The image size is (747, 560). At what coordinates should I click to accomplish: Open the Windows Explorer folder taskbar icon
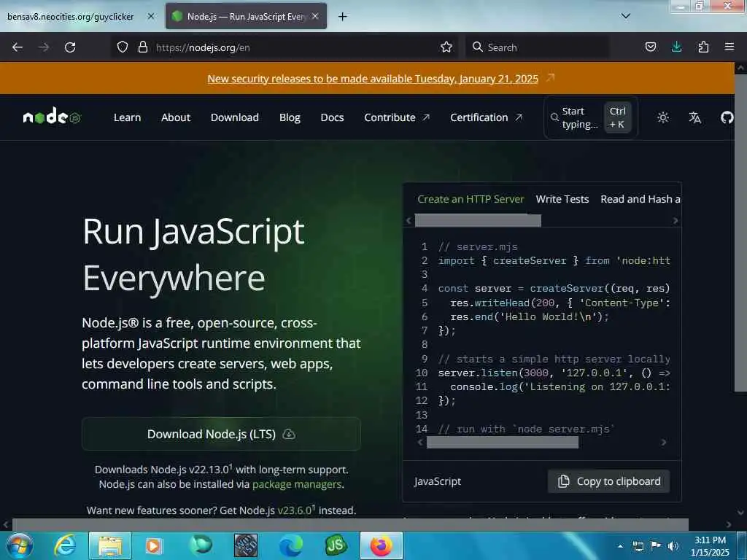[x=110, y=545]
